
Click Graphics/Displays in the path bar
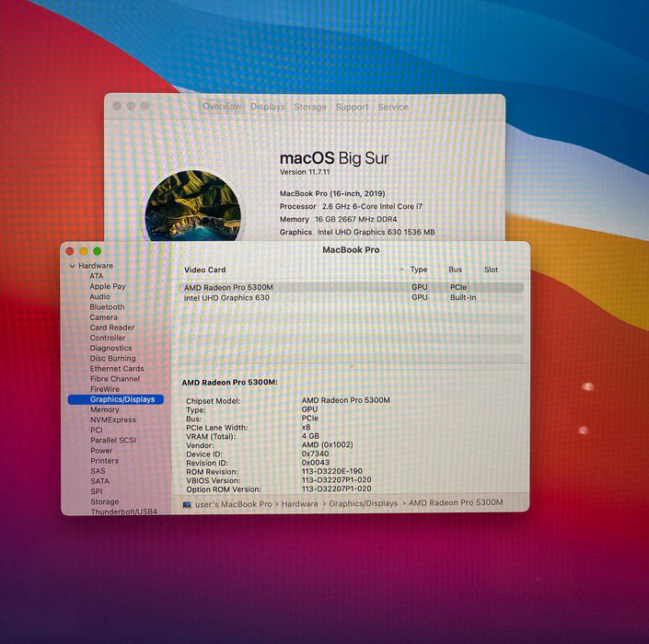[364, 503]
